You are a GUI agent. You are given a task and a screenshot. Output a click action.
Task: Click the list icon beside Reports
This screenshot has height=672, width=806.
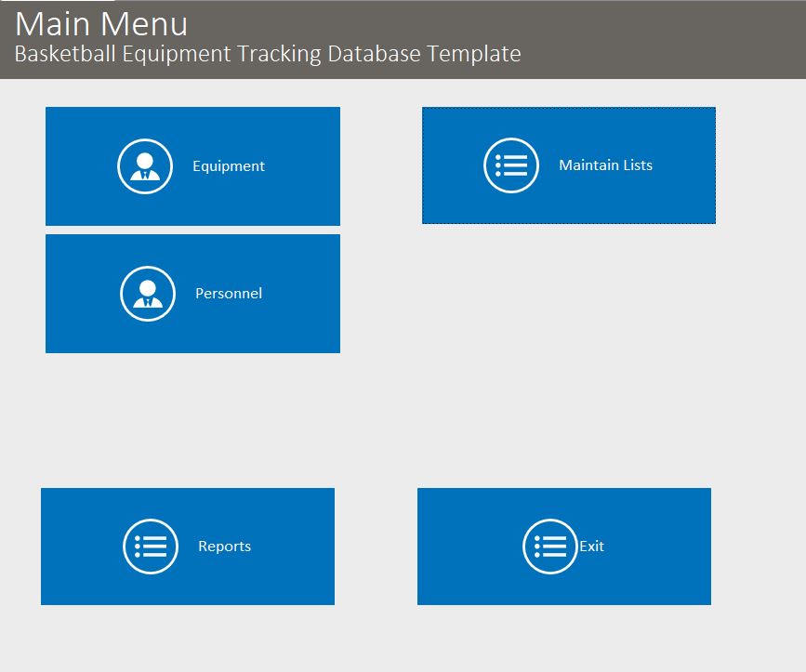(x=151, y=547)
